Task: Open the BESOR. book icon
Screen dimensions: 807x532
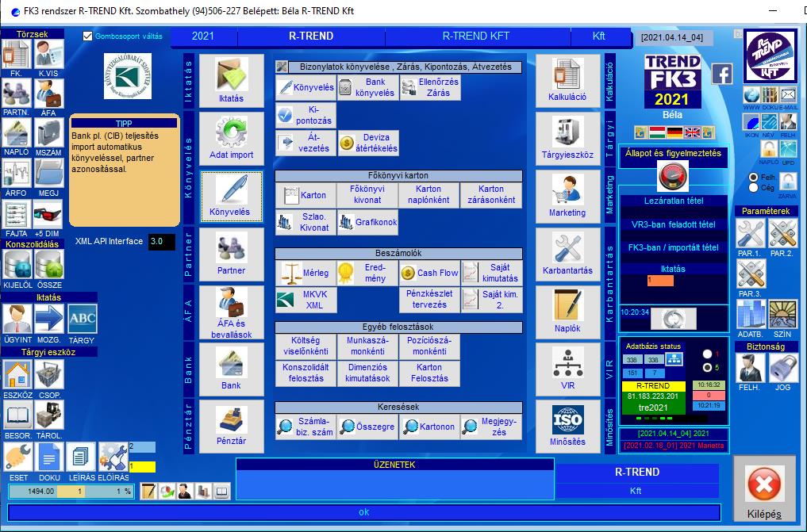Action: (x=17, y=415)
